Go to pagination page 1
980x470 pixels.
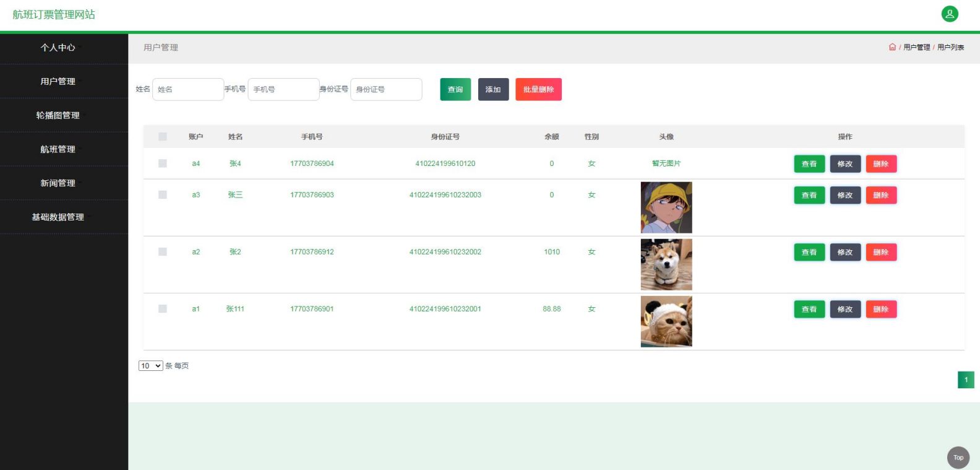click(x=966, y=380)
